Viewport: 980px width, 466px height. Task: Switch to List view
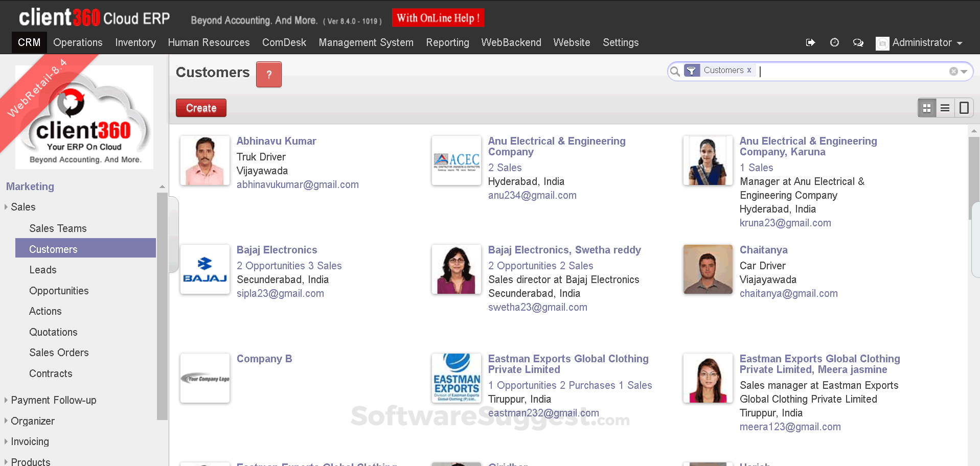pyautogui.click(x=945, y=108)
